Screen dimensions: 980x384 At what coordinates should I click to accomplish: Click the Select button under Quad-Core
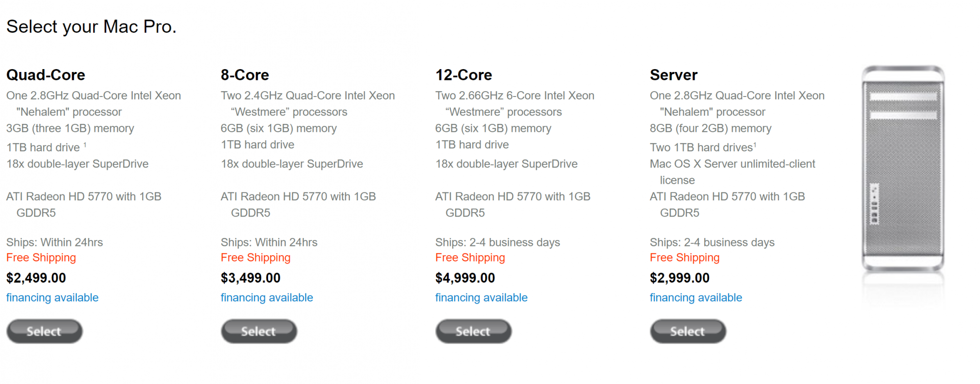44,331
